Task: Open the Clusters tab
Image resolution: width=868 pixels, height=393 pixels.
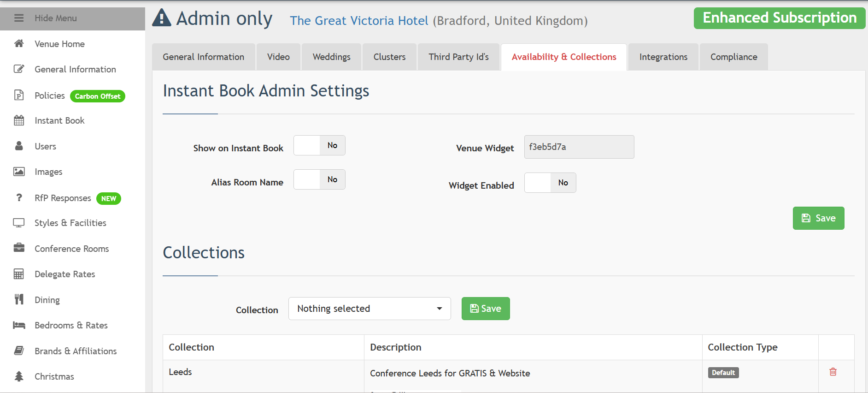Action: click(390, 57)
